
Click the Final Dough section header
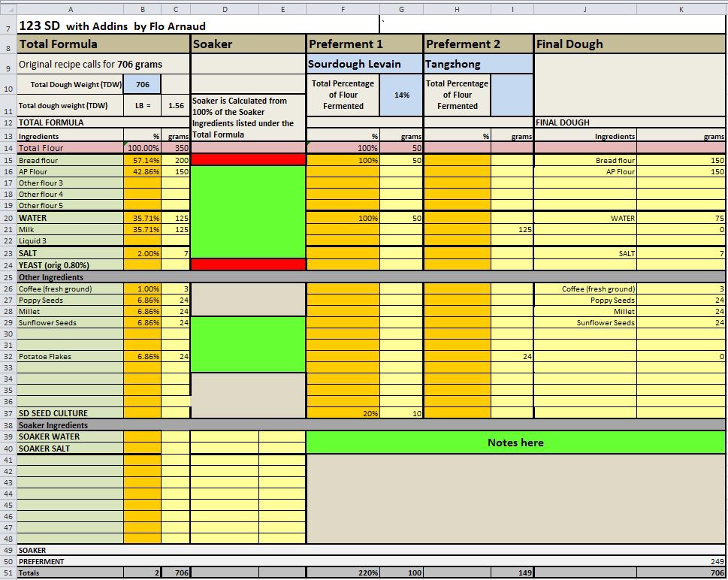(x=630, y=44)
